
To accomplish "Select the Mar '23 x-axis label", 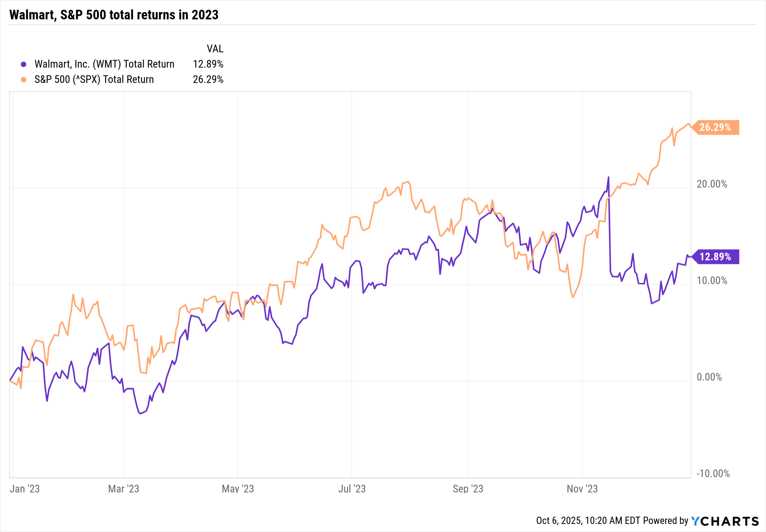I will coord(123,489).
